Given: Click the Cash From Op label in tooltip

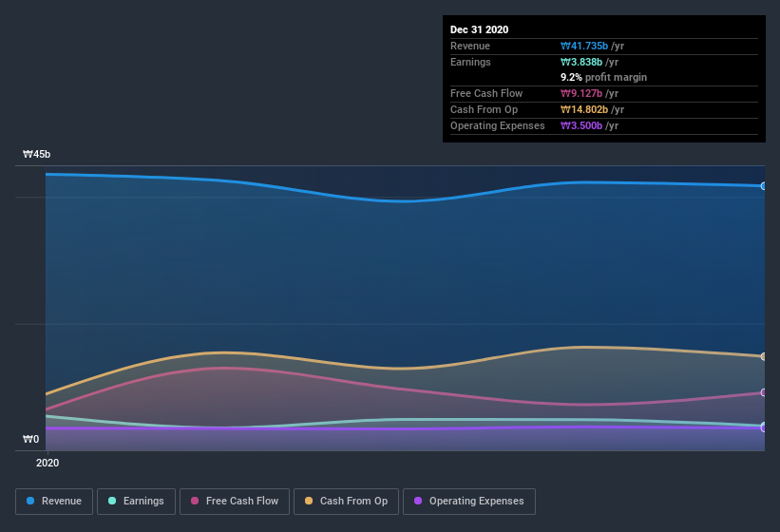Looking at the screenshot, I should [x=484, y=109].
